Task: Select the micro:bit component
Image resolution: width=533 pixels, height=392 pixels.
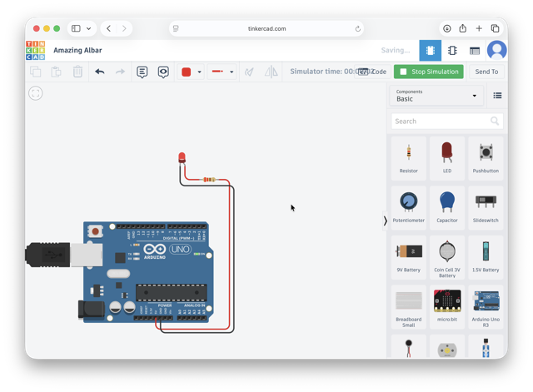Action: click(x=447, y=307)
